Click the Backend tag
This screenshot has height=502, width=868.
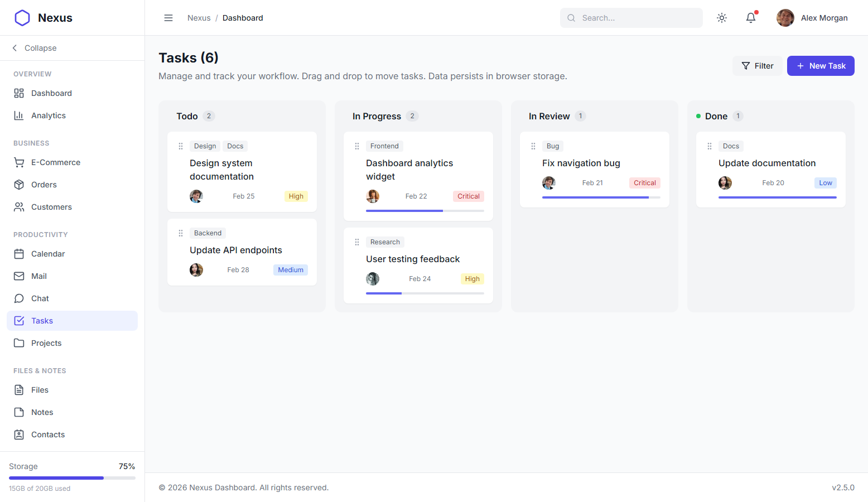(208, 233)
